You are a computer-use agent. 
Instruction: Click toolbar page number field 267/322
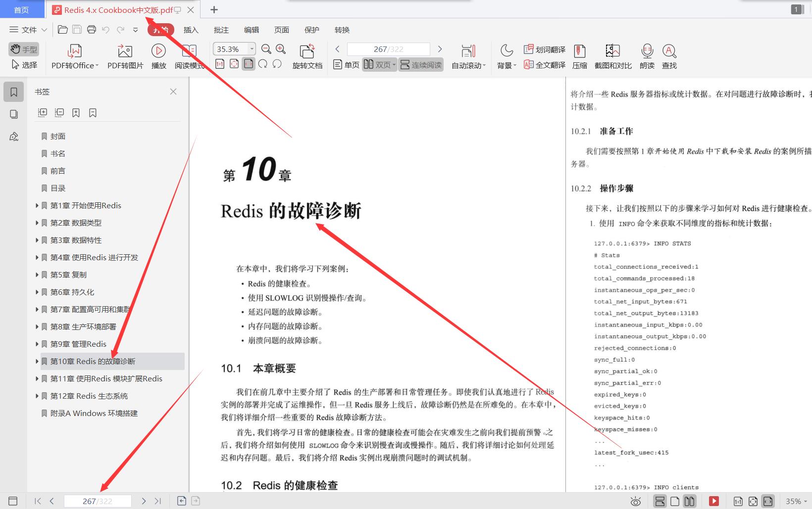click(x=389, y=49)
